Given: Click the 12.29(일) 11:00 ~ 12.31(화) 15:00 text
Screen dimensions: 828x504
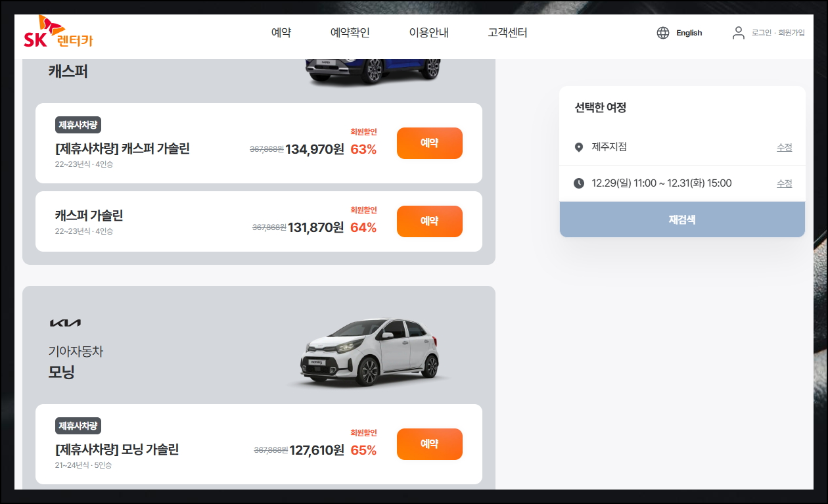Looking at the screenshot, I should point(662,183).
